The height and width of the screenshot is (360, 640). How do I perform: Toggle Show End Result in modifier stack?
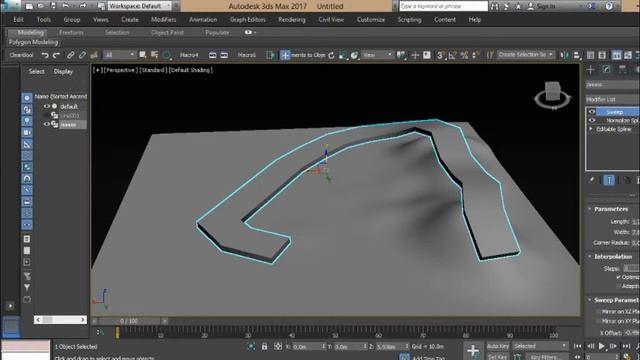coord(609,180)
